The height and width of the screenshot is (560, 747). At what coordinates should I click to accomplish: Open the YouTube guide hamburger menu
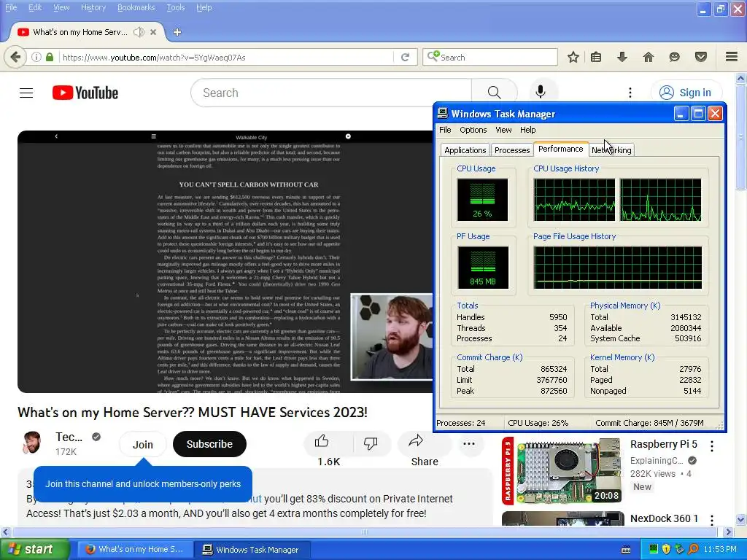click(26, 93)
